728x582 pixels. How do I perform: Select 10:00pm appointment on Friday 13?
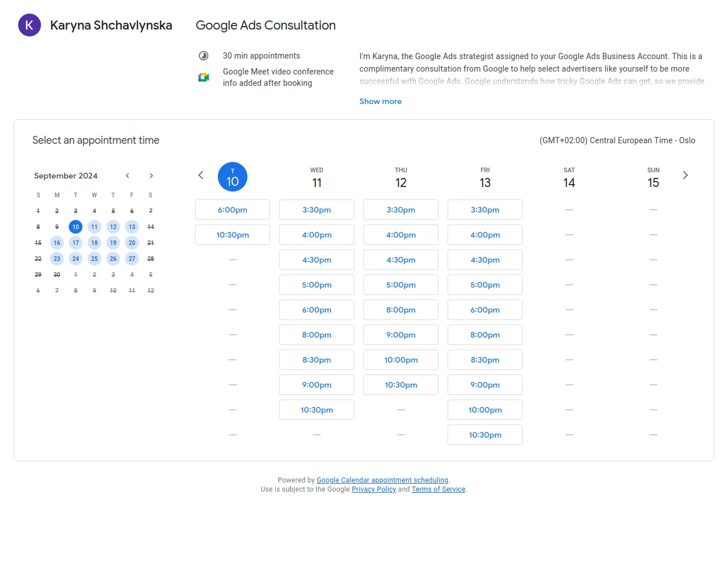[485, 410]
